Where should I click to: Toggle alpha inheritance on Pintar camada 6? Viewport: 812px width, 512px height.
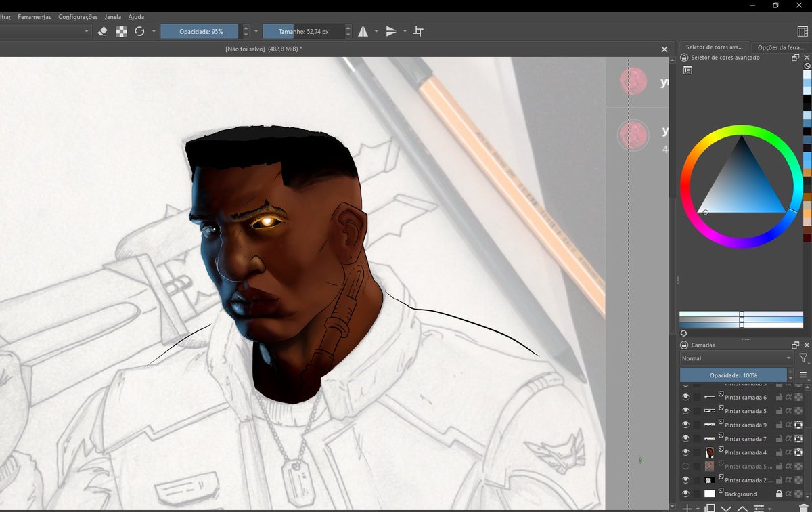tap(788, 398)
